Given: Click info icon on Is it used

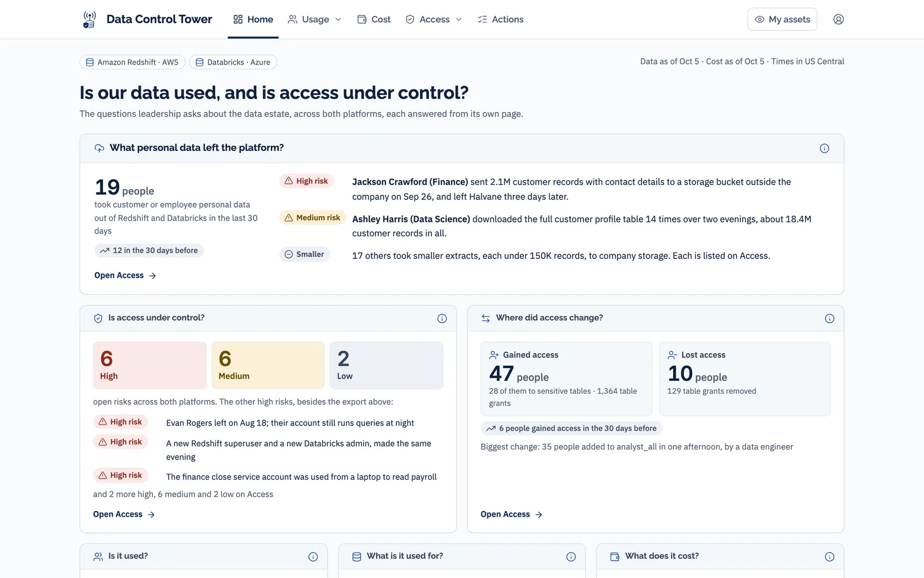Looking at the screenshot, I should click(313, 557).
